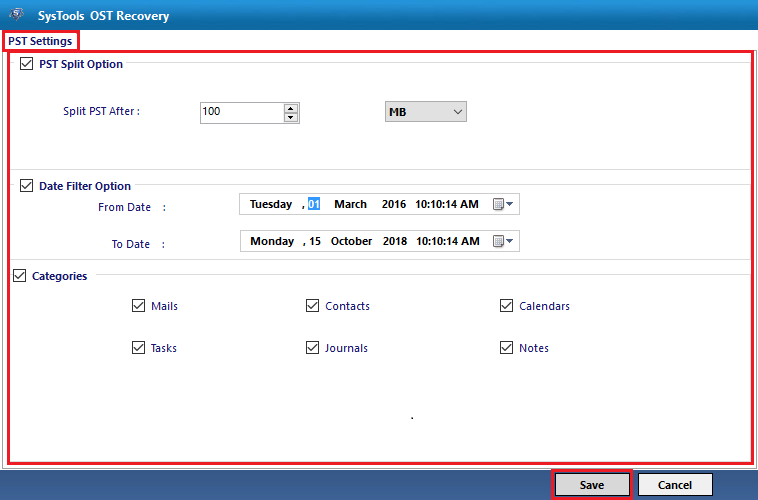
Task: Decrease split size with down arrow
Action: pyautogui.click(x=291, y=117)
